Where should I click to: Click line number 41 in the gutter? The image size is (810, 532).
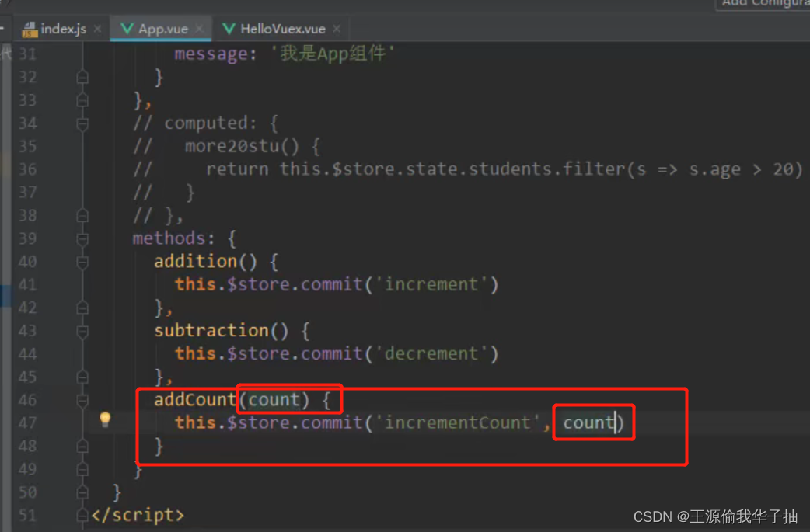coord(28,285)
